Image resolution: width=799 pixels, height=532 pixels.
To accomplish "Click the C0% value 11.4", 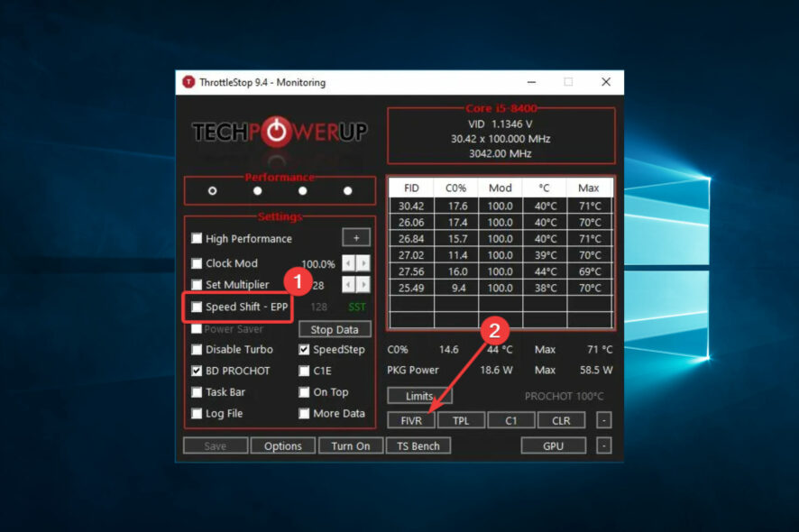I will [x=457, y=255].
